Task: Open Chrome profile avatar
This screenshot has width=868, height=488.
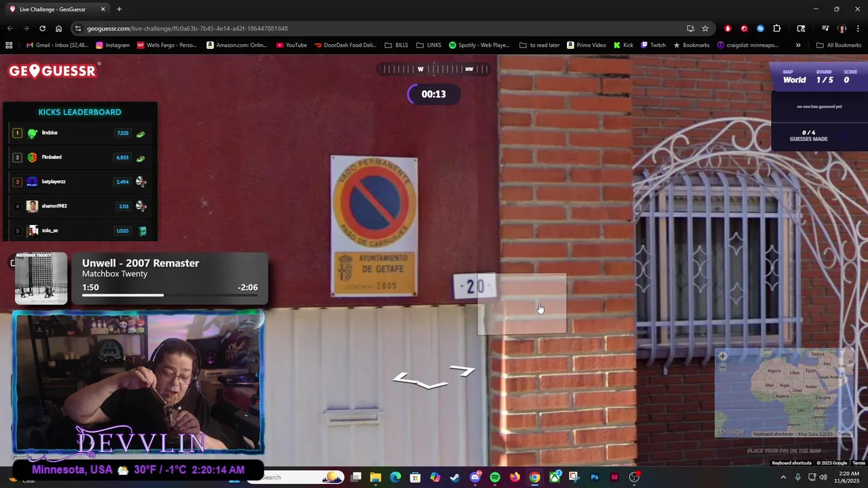Action: coord(842,28)
